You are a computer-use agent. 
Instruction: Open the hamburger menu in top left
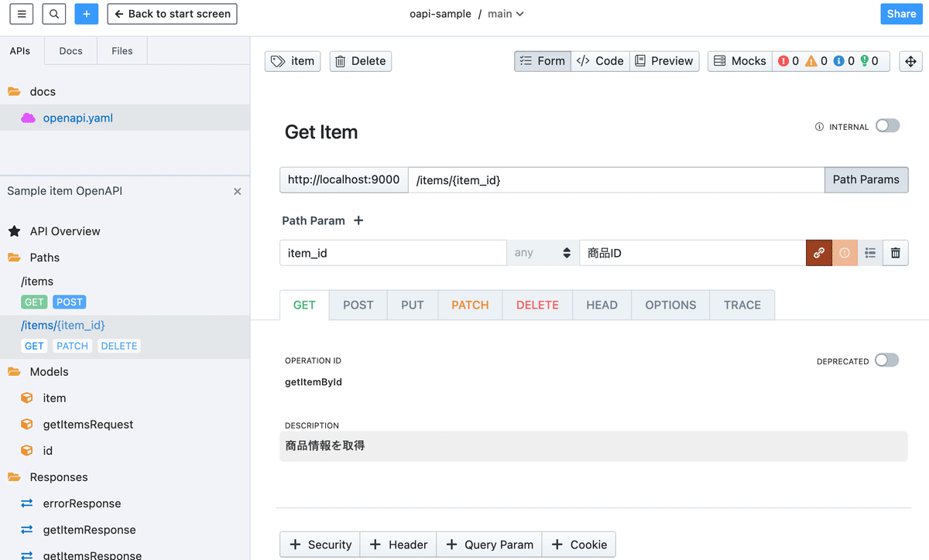click(21, 14)
